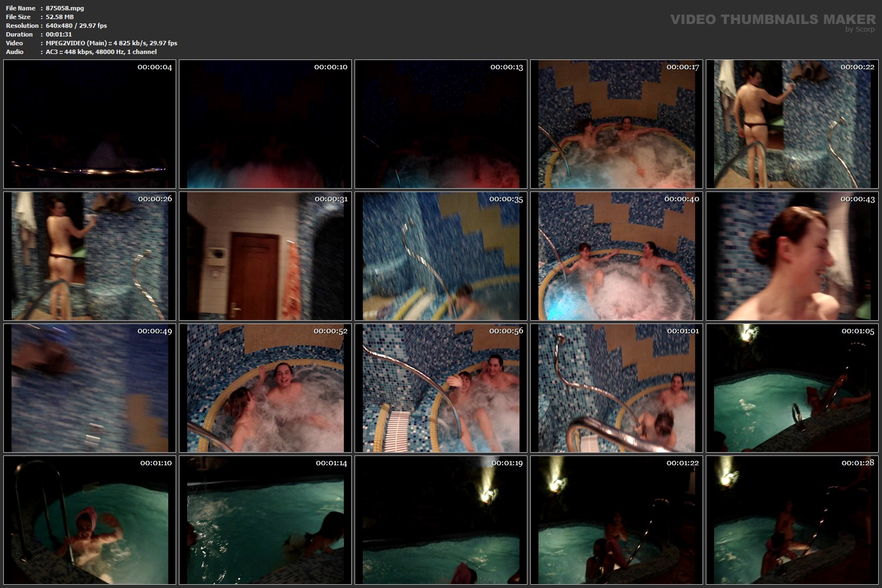The width and height of the screenshot is (882, 588).
Task: Click the last thumbnail at 00:01:28
Action: click(x=792, y=520)
